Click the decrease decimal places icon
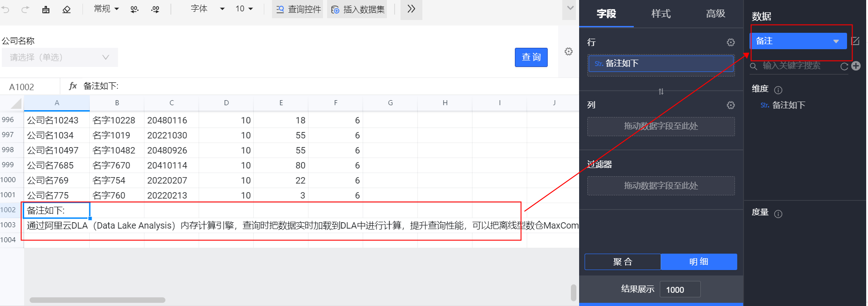Image resolution: width=868 pixels, height=306 pixels. 134,9
